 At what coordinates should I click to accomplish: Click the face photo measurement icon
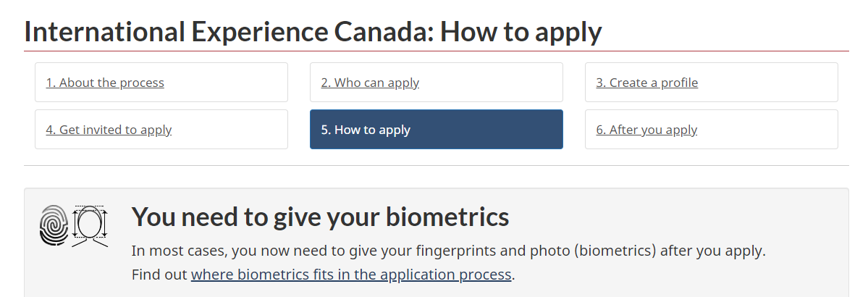(90, 226)
